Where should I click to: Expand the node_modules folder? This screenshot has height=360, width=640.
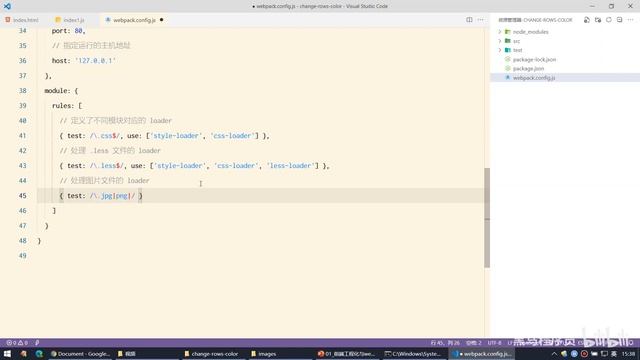[x=500, y=31]
